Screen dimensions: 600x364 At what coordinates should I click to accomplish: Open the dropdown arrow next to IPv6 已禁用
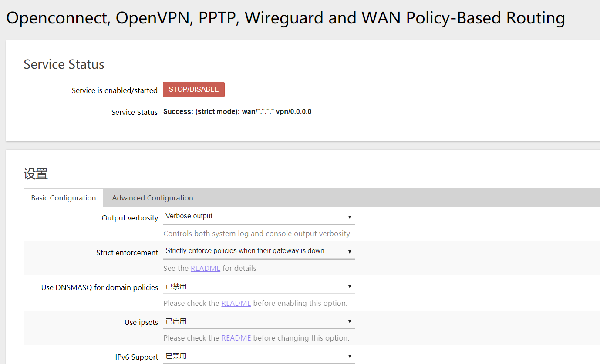[349, 356]
